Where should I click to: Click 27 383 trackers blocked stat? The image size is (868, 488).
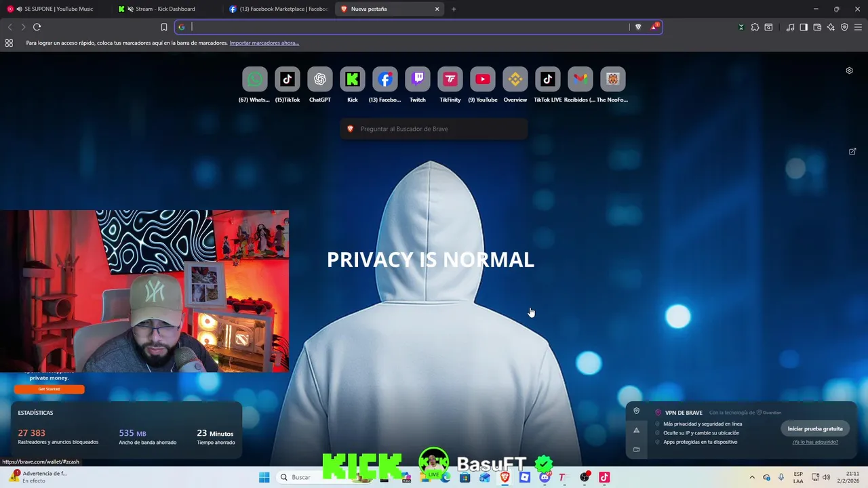pos(58,436)
